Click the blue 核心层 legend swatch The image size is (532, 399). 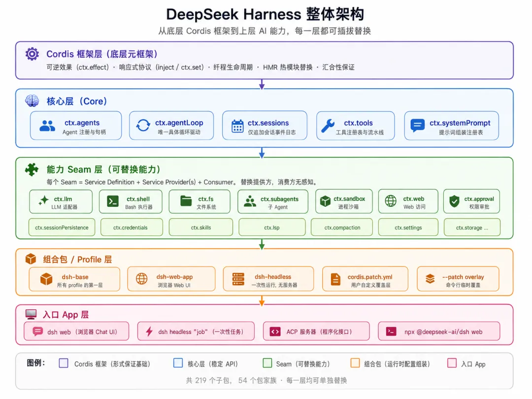coord(178,363)
